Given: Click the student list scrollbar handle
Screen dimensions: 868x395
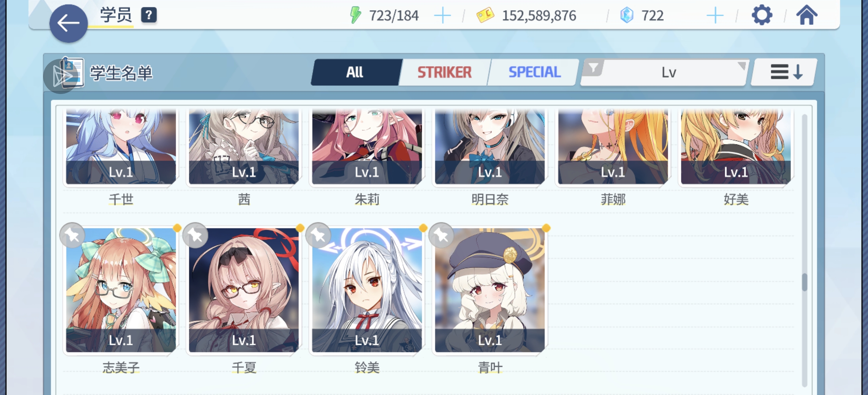Looking at the screenshot, I should click(804, 282).
